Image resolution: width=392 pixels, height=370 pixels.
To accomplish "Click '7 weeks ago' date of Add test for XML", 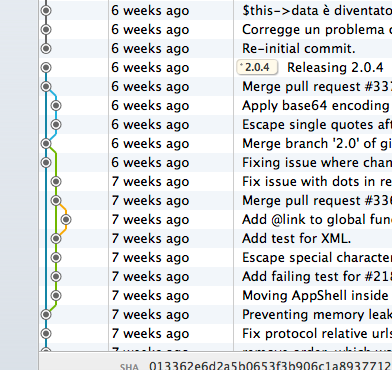I will click(x=150, y=239).
